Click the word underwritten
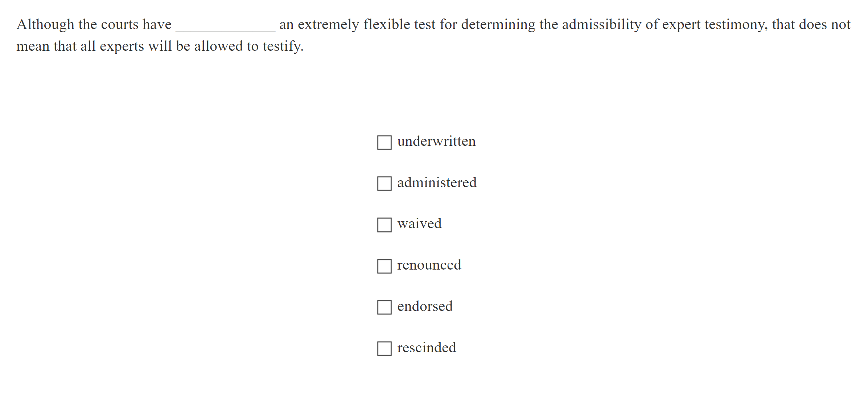868x402 pixels. [436, 141]
